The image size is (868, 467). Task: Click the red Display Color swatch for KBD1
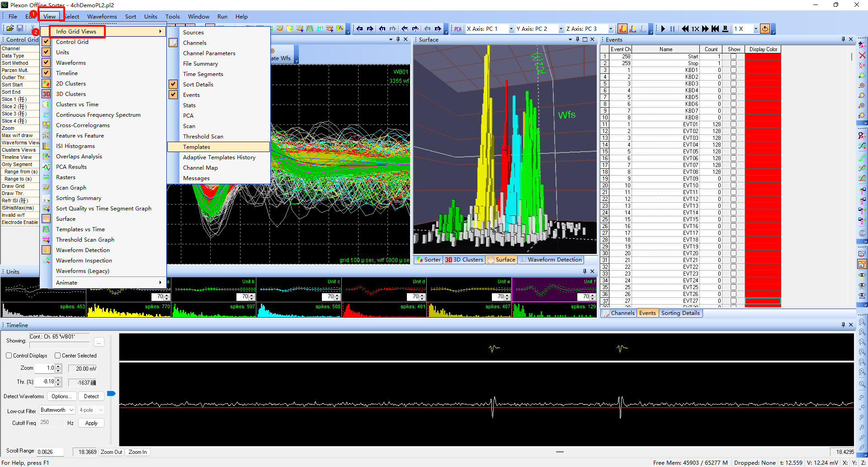(x=763, y=70)
